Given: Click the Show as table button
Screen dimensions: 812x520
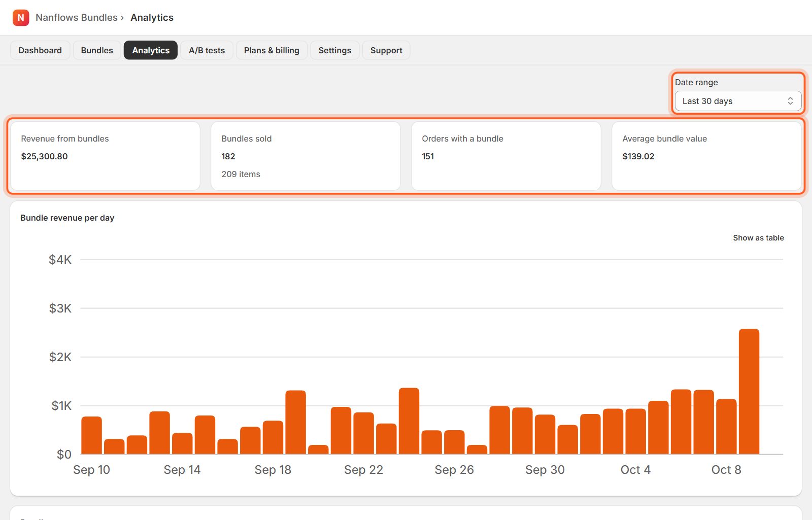Looking at the screenshot, I should click(758, 238).
